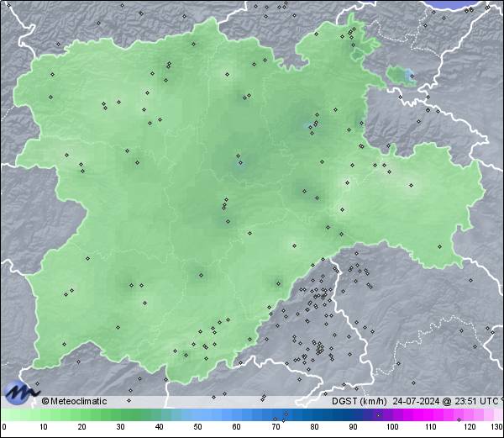Click the date 24-07-2024
The height and width of the screenshot is (438, 504).
pos(416,401)
